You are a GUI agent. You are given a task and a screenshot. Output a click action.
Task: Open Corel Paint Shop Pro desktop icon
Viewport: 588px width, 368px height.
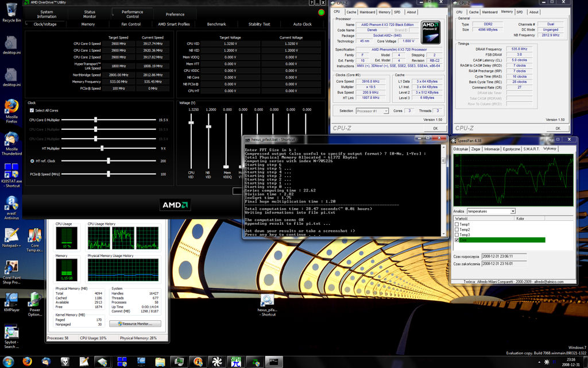(11, 272)
